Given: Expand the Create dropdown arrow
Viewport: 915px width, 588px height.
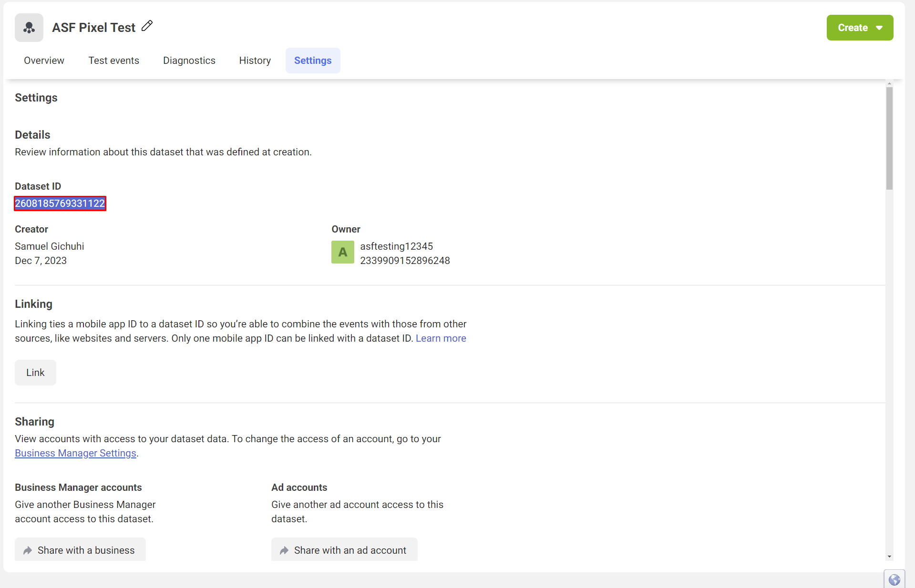Looking at the screenshot, I should pyautogui.click(x=879, y=28).
